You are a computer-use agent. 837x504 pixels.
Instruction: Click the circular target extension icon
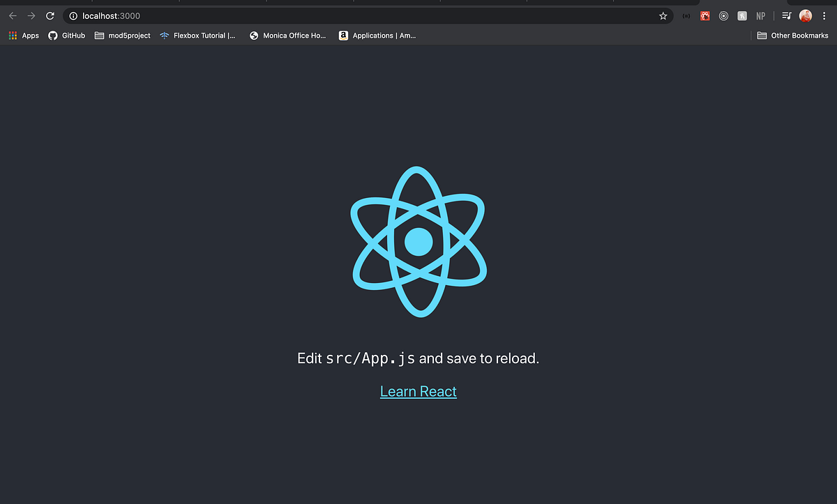723,15
